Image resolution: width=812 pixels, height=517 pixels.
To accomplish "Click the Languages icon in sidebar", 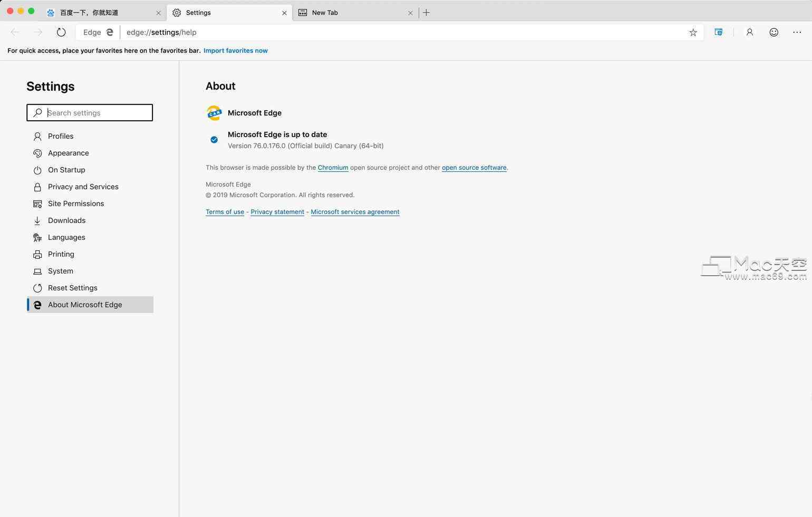I will (37, 238).
